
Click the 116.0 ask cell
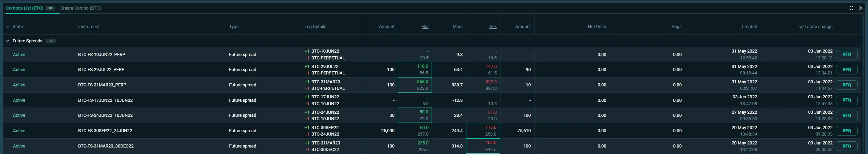[483, 131]
